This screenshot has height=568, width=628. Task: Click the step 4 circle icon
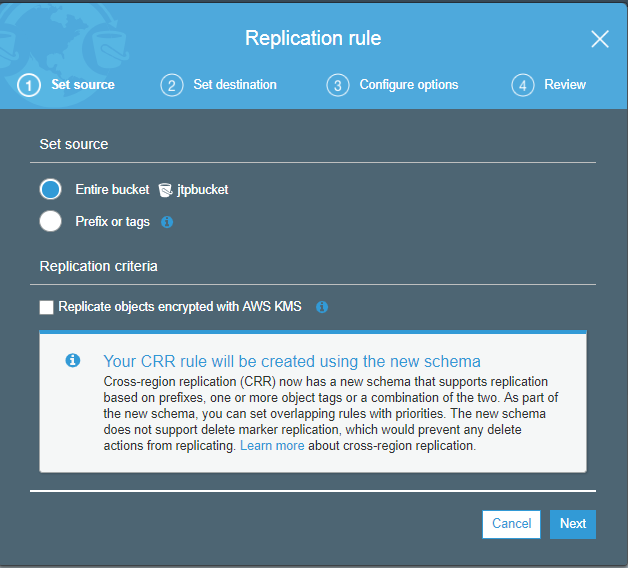pos(523,85)
